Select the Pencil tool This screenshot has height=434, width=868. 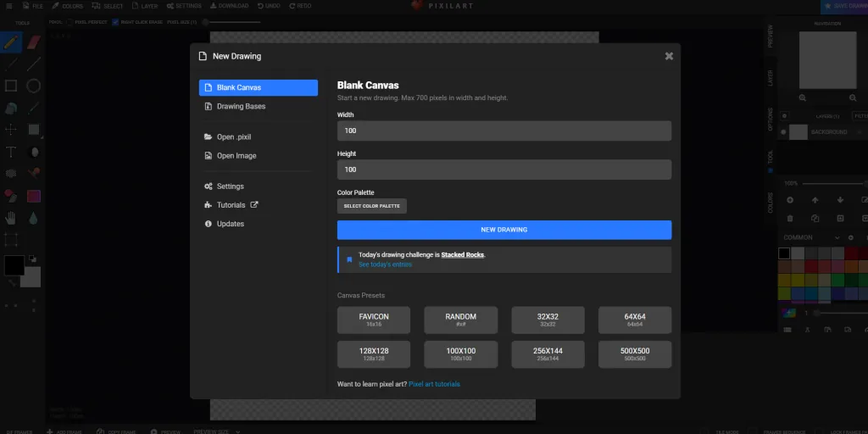11,42
